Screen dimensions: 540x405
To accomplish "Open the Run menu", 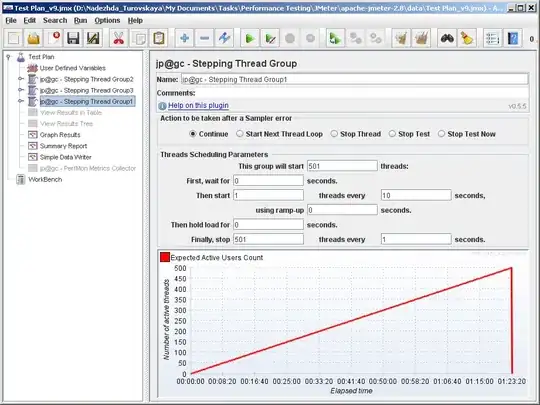I will [80, 21].
